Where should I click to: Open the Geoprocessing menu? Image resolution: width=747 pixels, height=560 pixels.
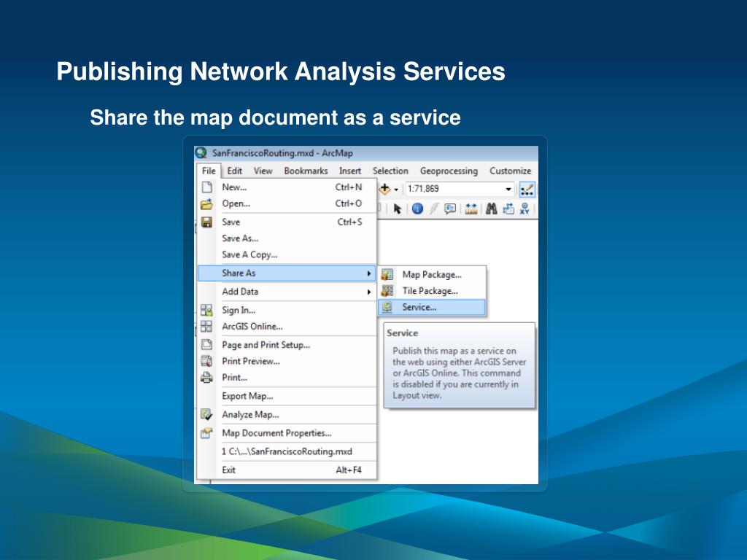click(449, 171)
